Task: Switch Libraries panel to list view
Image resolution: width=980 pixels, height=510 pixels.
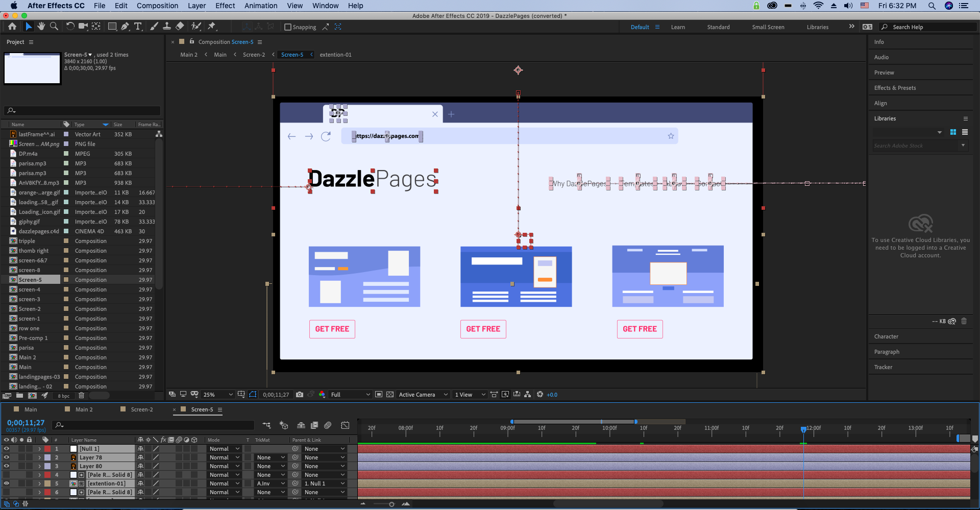Action: pos(965,132)
